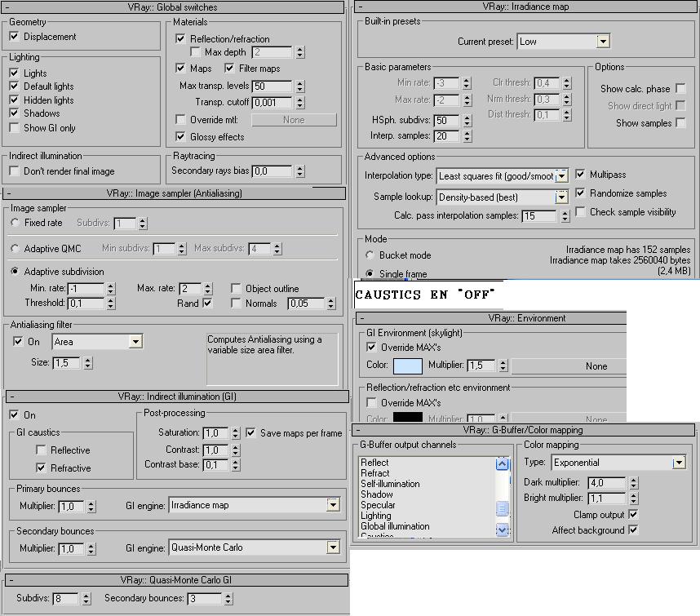Image resolution: width=700 pixels, height=616 pixels.
Task: Select the Adaptive subdivision radio button
Action: point(15,271)
